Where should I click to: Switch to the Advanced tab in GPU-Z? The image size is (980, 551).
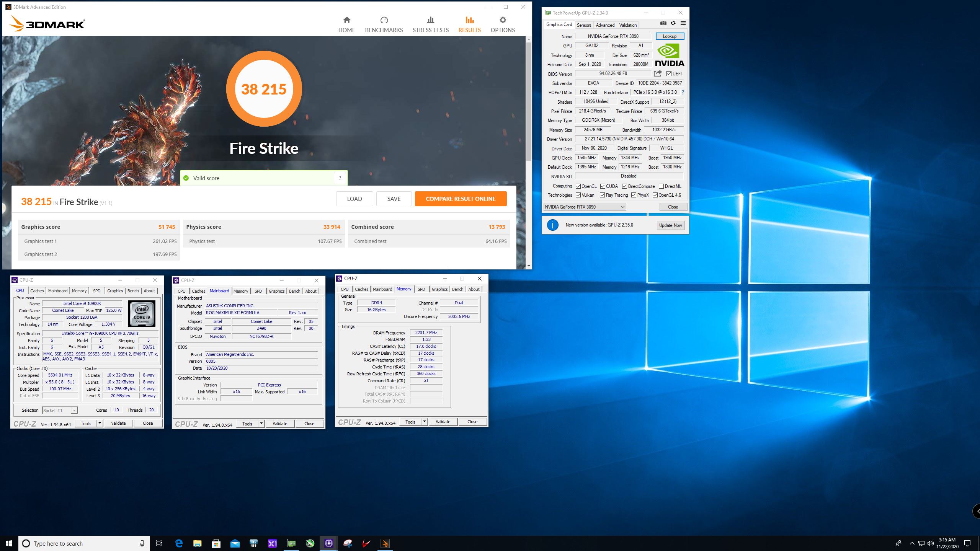click(x=605, y=25)
